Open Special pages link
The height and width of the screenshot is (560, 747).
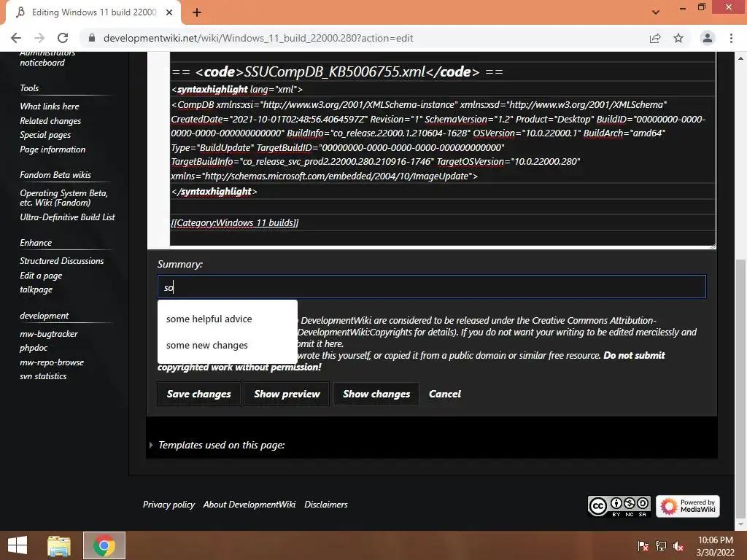tap(45, 135)
